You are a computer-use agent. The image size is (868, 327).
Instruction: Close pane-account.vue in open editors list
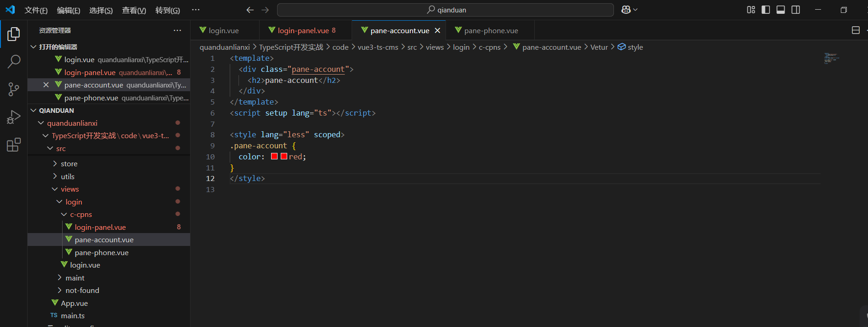[46, 85]
